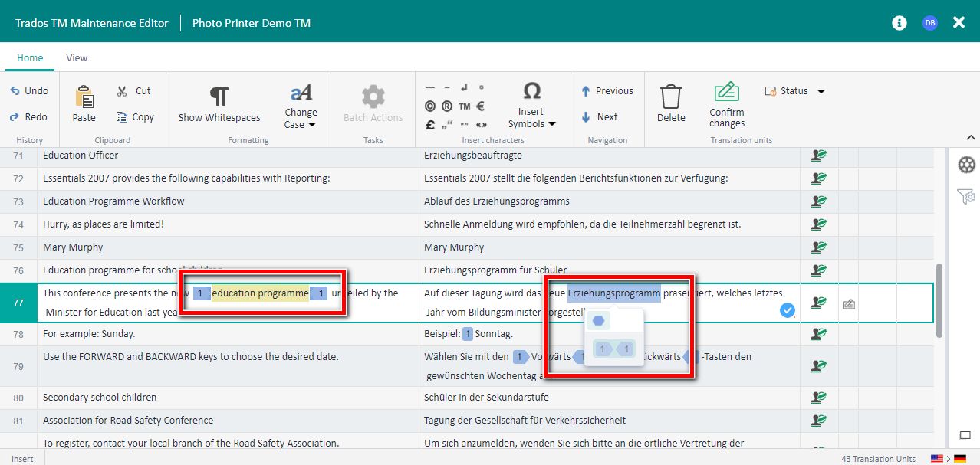Click the Undo button
The image size is (980, 465).
point(29,90)
